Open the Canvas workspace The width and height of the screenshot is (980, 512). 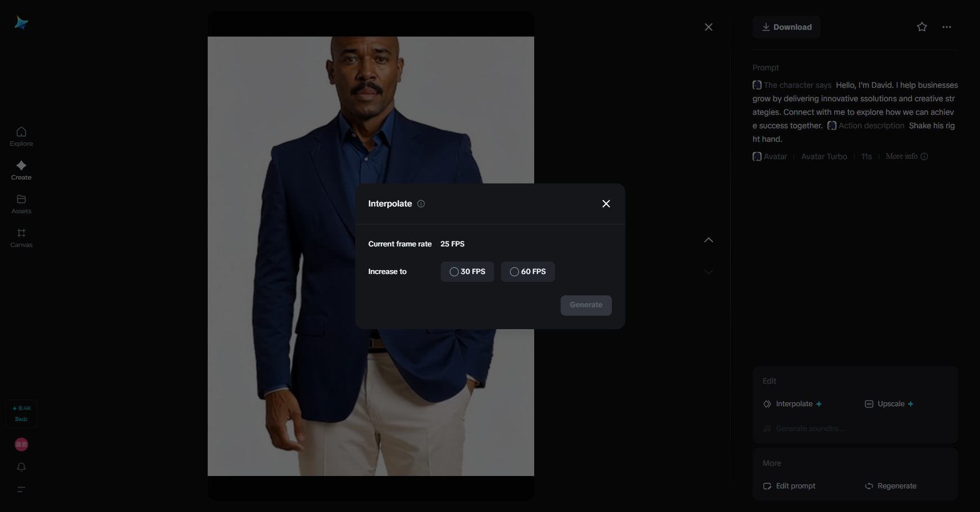tap(21, 238)
